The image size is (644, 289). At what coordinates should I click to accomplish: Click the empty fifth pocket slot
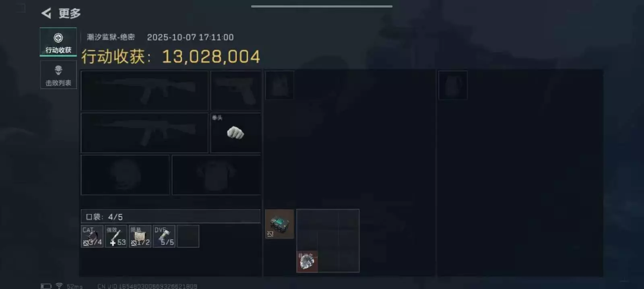coord(188,236)
